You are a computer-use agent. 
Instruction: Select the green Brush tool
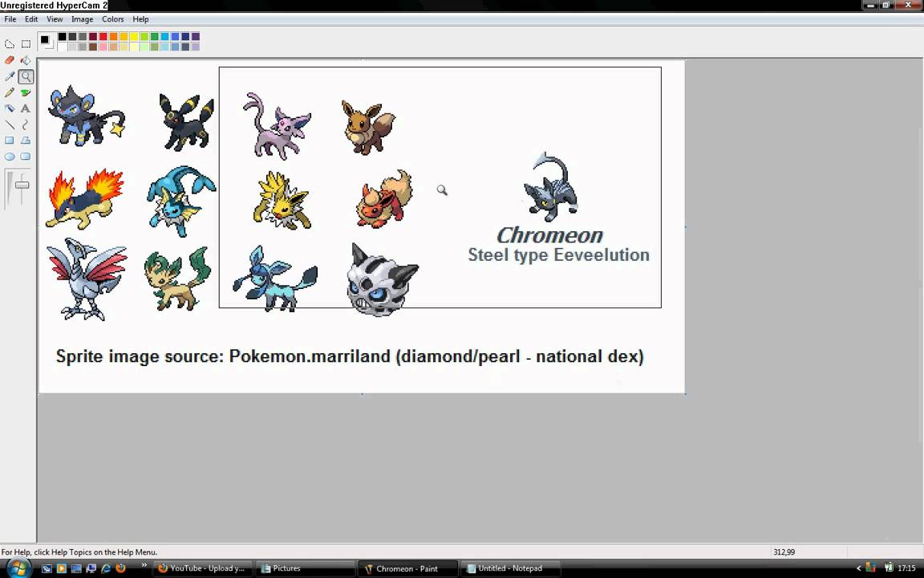(26, 92)
